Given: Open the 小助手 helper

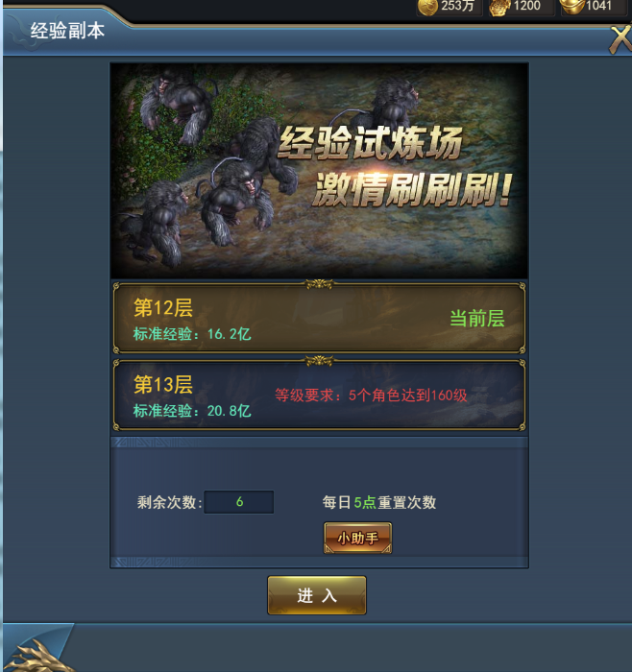Looking at the screenshot, I should point(357,538).
